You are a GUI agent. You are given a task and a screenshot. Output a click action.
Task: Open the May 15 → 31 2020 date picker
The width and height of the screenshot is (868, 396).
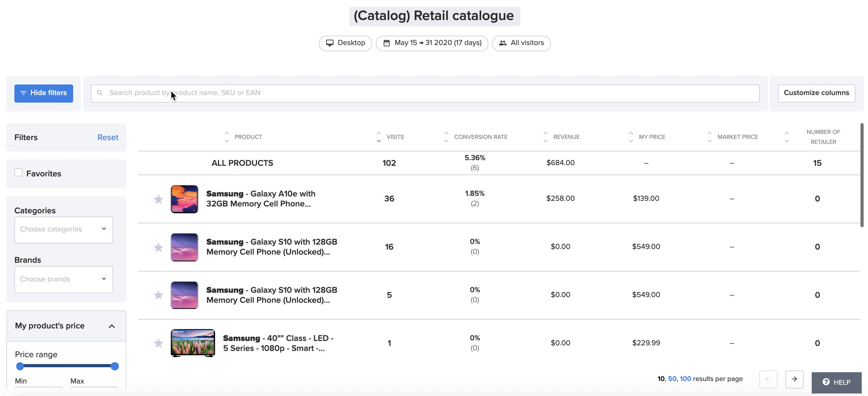coord(431,43)
